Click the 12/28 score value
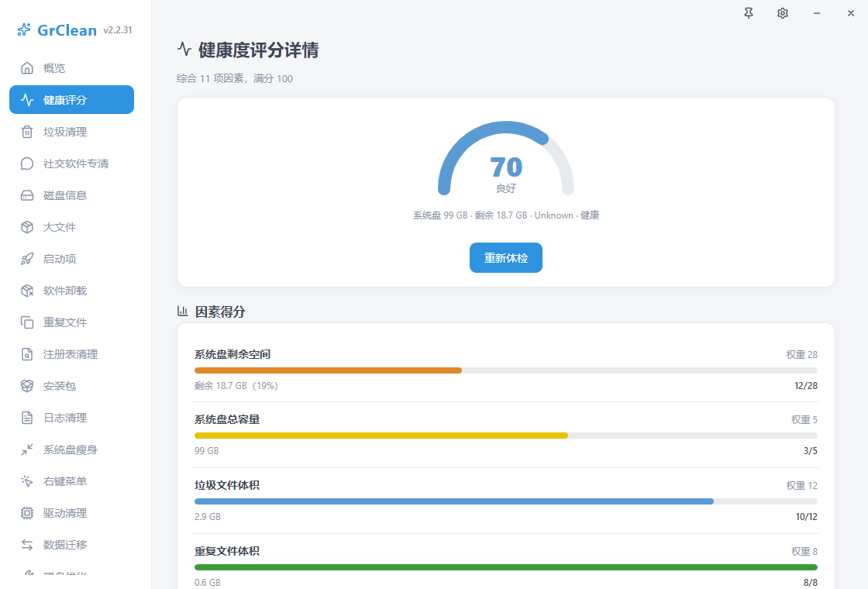Screen dimensions: 868x589 (x=805, y=386)
